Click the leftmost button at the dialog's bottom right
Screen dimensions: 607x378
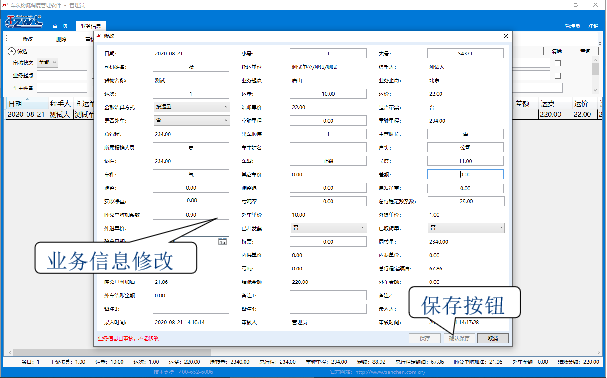pyautogui.click(x=425, y=338)
